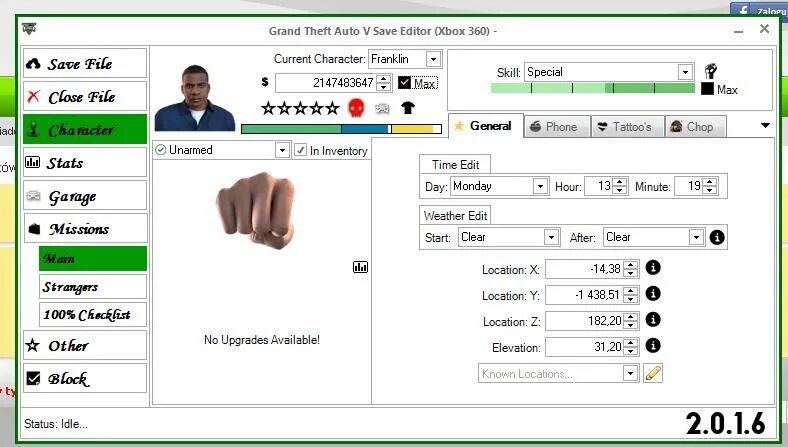This screenshot has height=447, width=788.
Task: Click the red skull icon
Action: pos(356,108)
